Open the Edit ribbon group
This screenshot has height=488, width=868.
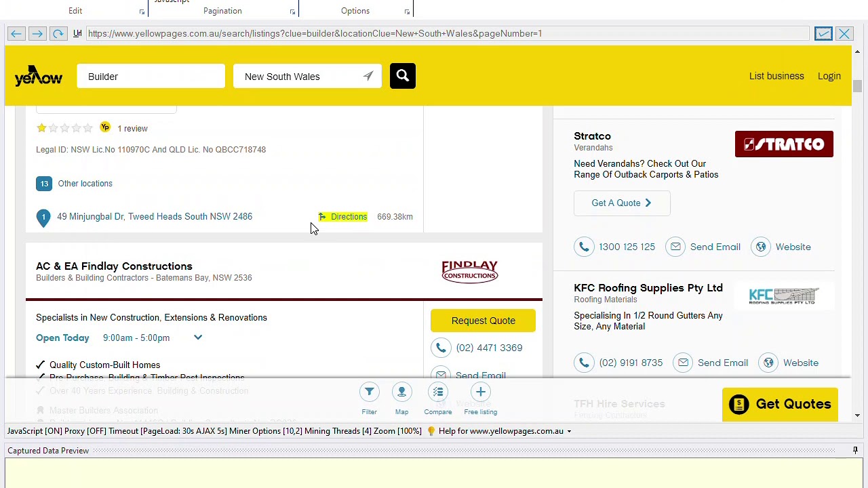pyautogui.click(x=75, y=11)
